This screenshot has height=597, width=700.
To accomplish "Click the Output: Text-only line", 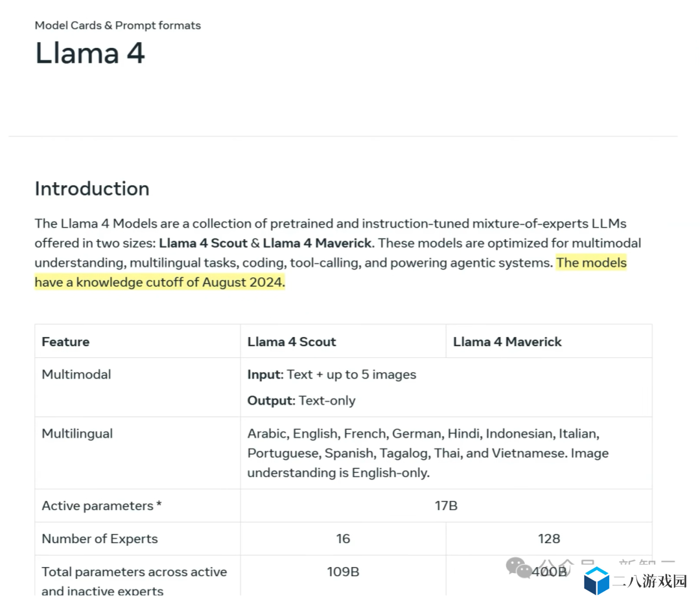I will pos(301,401).
